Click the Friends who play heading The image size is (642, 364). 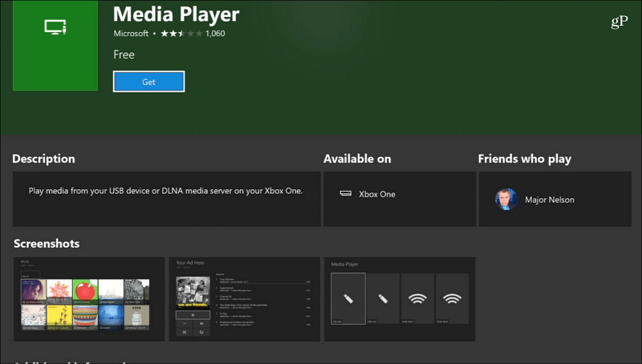525,159
